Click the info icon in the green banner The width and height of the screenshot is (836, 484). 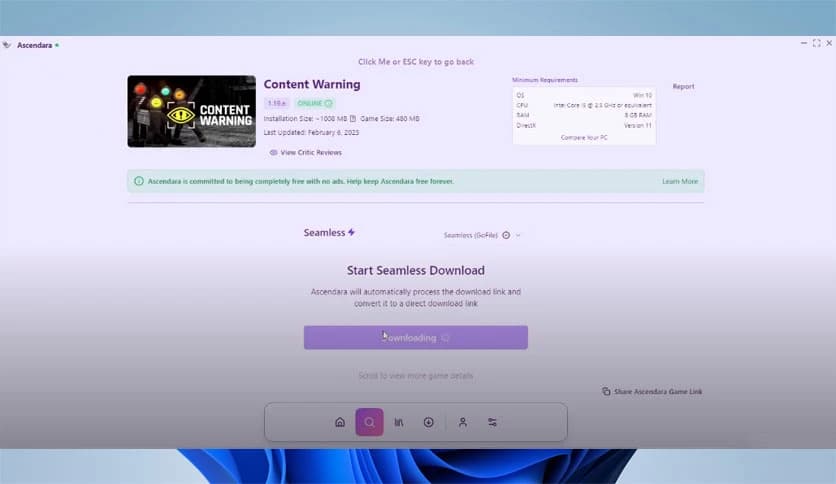[x=139, y=181]
